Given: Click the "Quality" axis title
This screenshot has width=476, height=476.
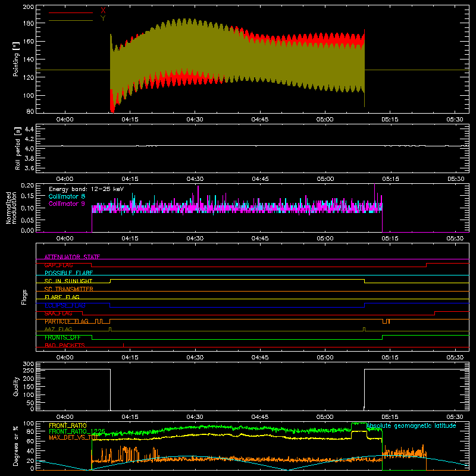Looking at the screenshot, I should coord(16,386).
